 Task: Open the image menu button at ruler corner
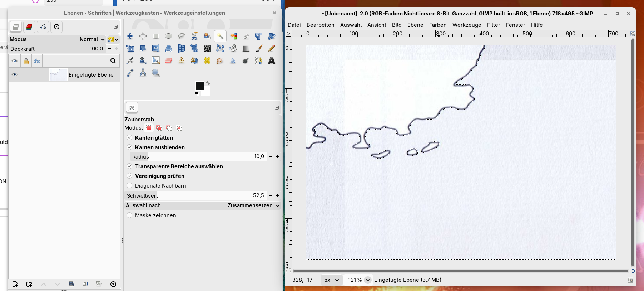(289, 34)
